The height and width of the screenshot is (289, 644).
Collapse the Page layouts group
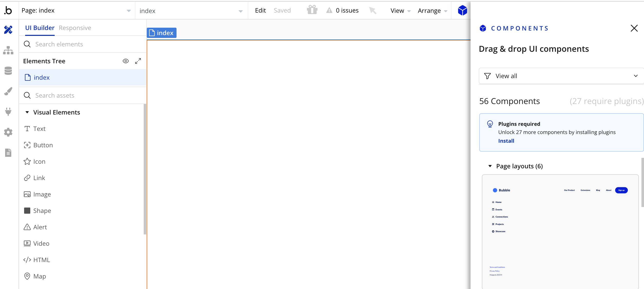click(x=490, y=166)
